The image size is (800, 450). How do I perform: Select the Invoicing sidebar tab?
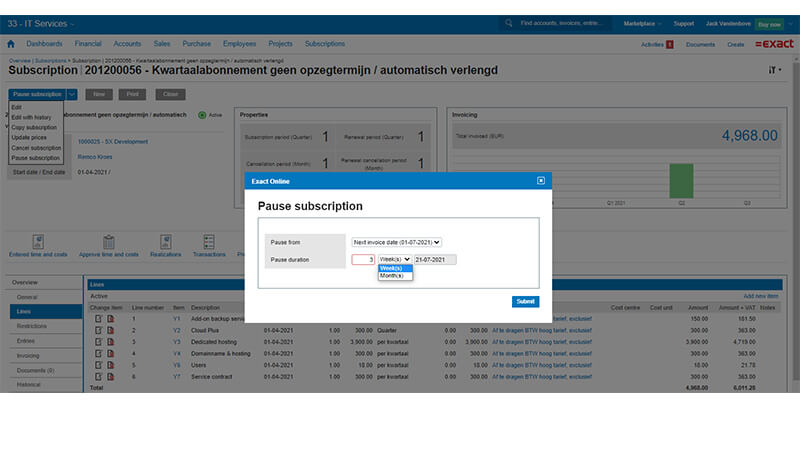(45, 356)
